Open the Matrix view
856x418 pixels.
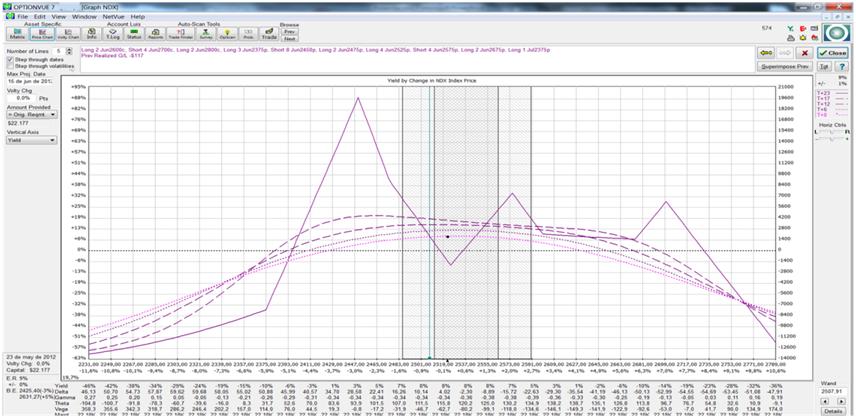18,35
